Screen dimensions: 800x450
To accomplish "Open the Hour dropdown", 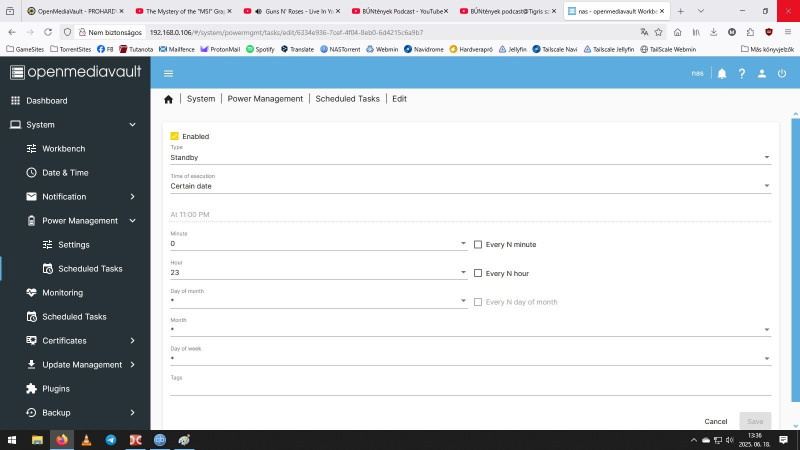I will [319, 272].
